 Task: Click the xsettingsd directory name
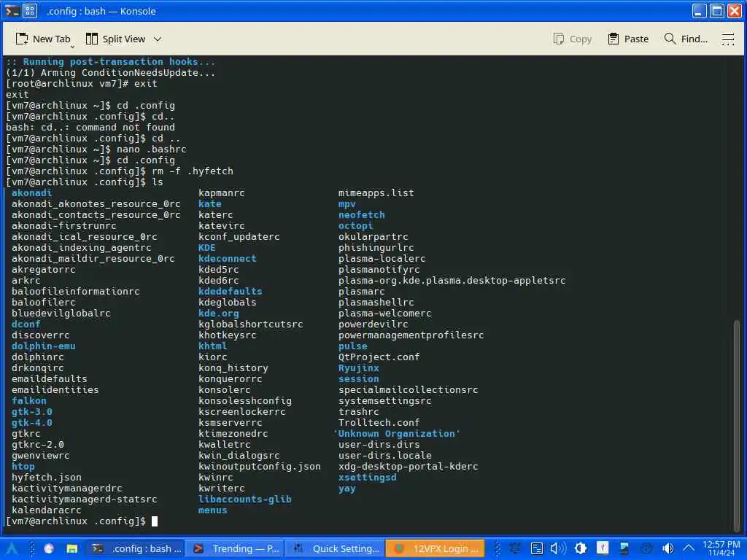pyautogui.click(x=367, y=477)
